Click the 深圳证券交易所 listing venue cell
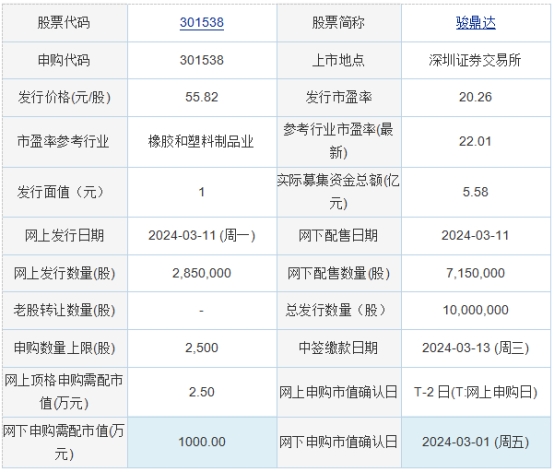Viewport: 554px width, 472px height. [476, 60]
